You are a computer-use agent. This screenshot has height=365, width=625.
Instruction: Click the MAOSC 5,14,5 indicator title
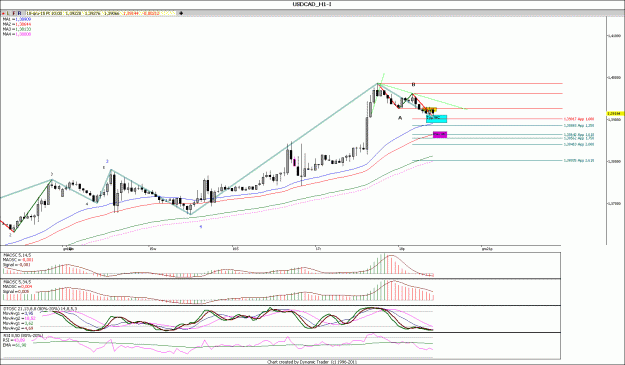[17, 255]
